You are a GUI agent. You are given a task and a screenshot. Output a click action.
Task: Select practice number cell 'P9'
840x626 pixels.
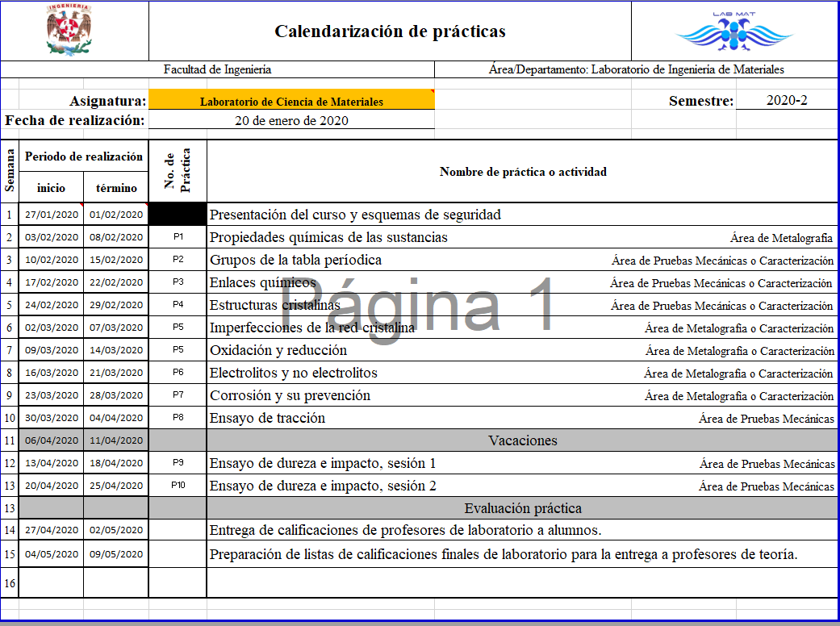pyautogui.click(x=178, y=462)
